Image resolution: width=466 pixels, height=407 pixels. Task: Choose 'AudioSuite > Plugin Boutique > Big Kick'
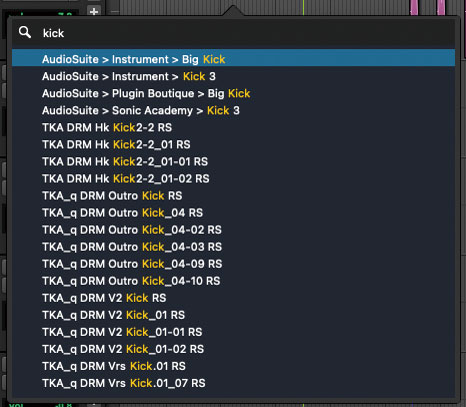pos(233,93)
